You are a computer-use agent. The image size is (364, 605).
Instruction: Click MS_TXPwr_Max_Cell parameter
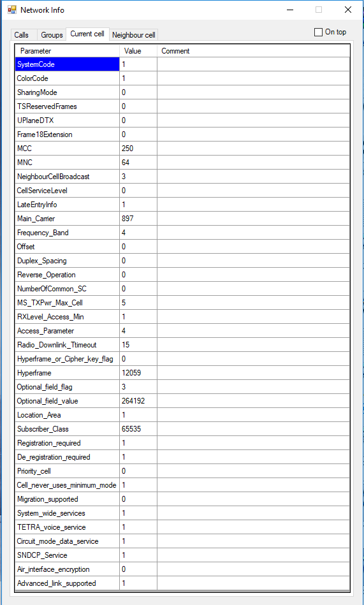[67, 303]
